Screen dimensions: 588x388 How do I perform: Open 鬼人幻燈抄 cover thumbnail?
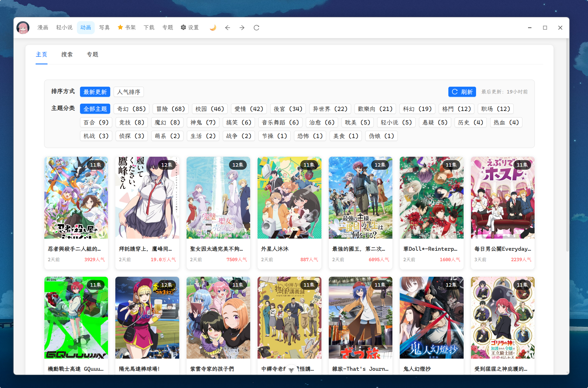[x=431, y=318]
